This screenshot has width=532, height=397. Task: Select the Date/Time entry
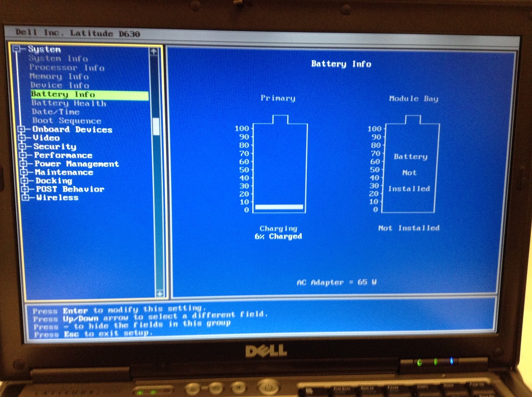(x=56, y=112)
